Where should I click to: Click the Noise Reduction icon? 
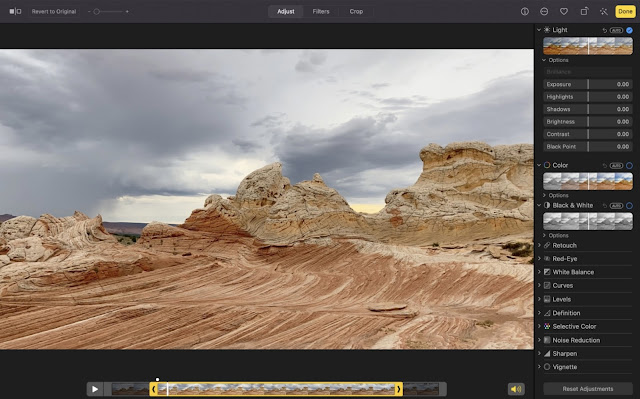(x=547, y=340)
